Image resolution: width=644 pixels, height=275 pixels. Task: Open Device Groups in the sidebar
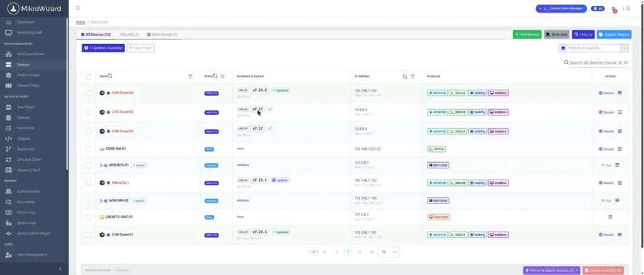pos(28,75)
